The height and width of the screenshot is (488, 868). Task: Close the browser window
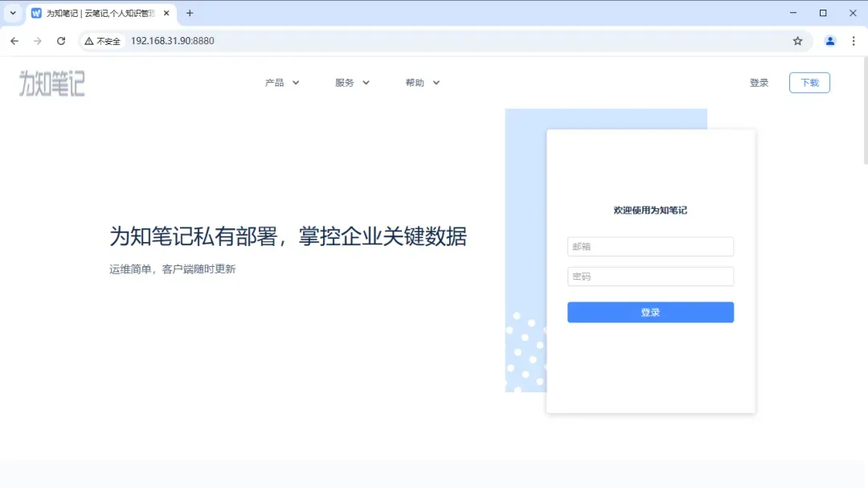coord(853,13)
